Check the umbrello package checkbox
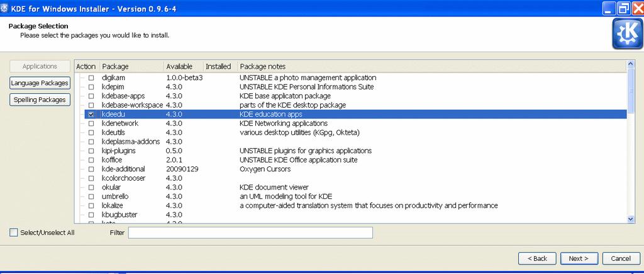The image size is (644, 274). point(91,197)
